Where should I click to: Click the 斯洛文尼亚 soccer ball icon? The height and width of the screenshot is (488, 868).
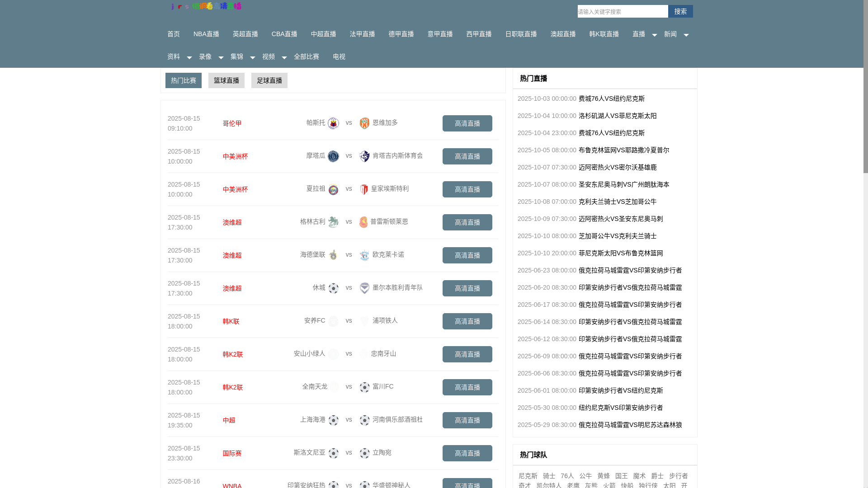point(333,453)
